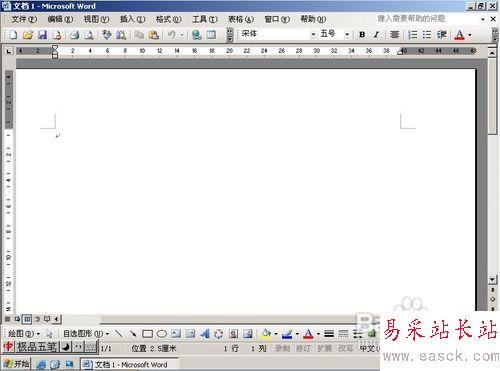The height and width of the screenshot is (371, 500).
Task: Switch to Web Layout view button
Action: [x=17, y=319]
